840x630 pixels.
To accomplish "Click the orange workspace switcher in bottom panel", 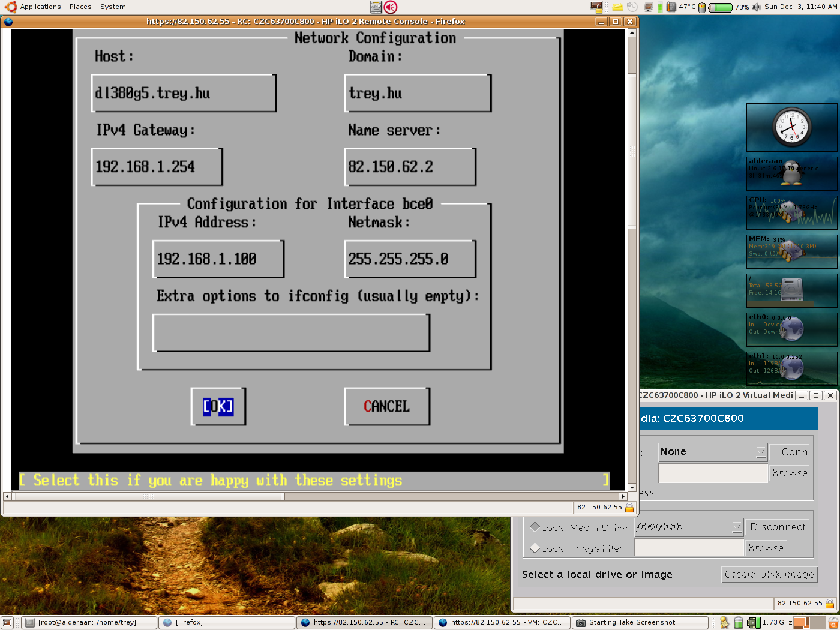I will (x=808, y=623).
